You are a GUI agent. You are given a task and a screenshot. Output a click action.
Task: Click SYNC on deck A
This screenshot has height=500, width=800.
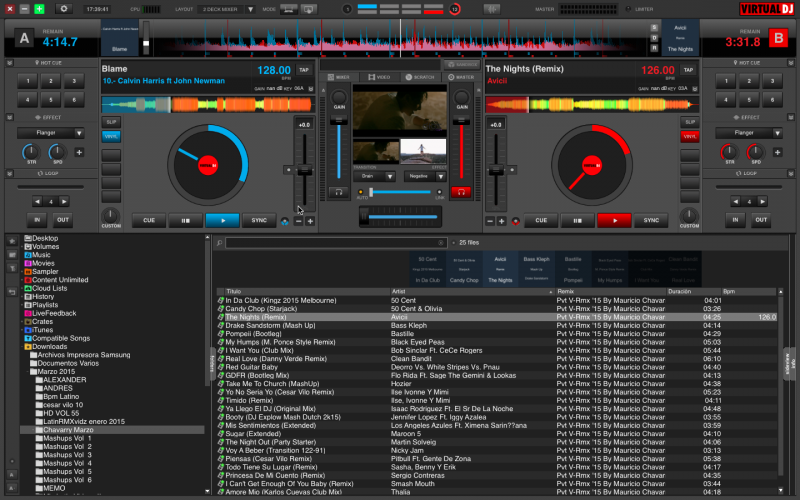click(x=259, y=220)
